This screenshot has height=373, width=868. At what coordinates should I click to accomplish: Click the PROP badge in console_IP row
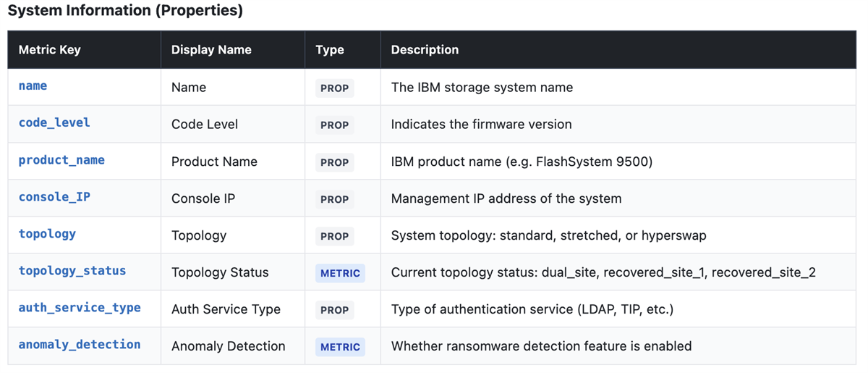tap(335, 199)
